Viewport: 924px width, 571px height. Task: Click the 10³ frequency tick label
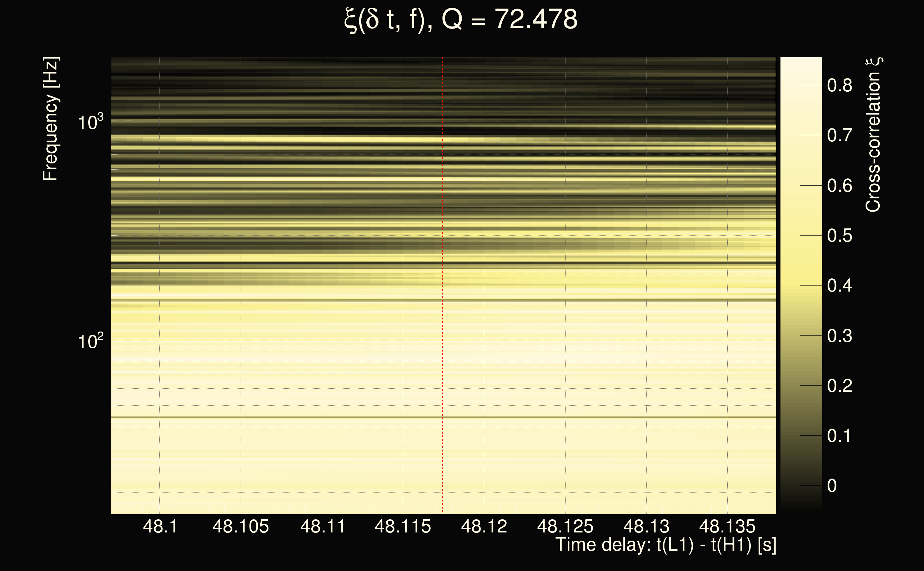tap(90, 122)
